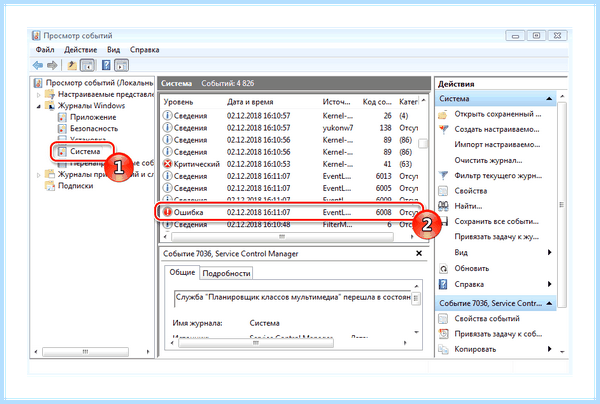
Task: Open the Копировать submenu arrow
Action: click(x=549, y=349)
